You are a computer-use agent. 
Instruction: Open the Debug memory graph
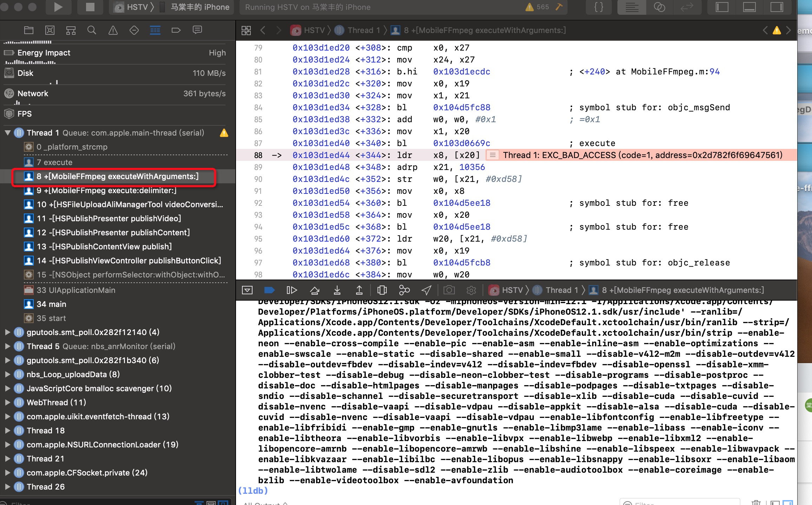[x=404, y=290]
